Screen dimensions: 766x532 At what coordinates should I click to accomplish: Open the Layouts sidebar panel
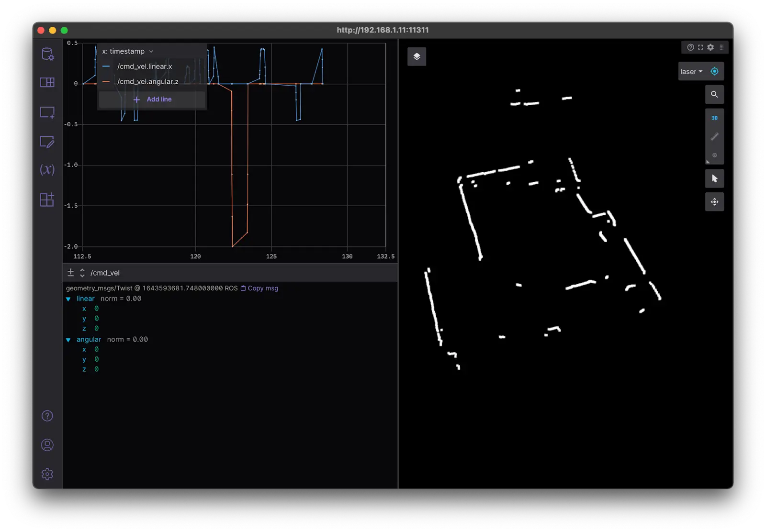[x=47, y=82]
